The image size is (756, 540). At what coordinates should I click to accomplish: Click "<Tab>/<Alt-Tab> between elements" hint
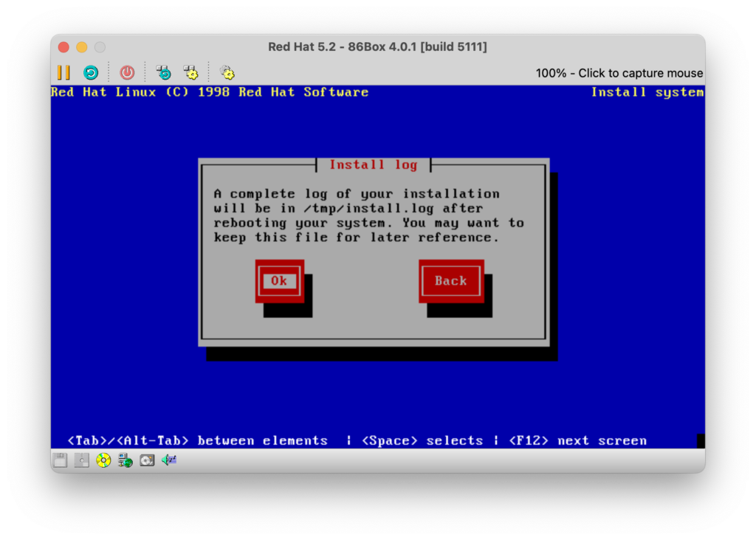point(198,440)
